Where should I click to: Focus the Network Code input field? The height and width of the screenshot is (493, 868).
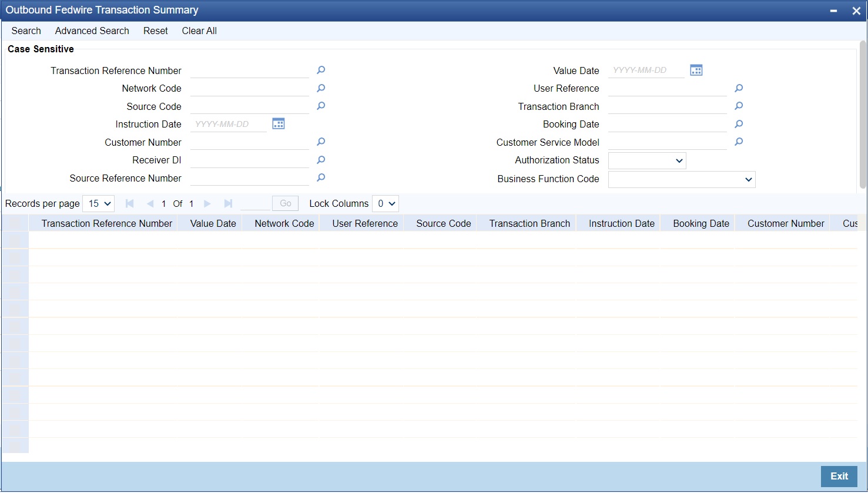click(250, 88)
